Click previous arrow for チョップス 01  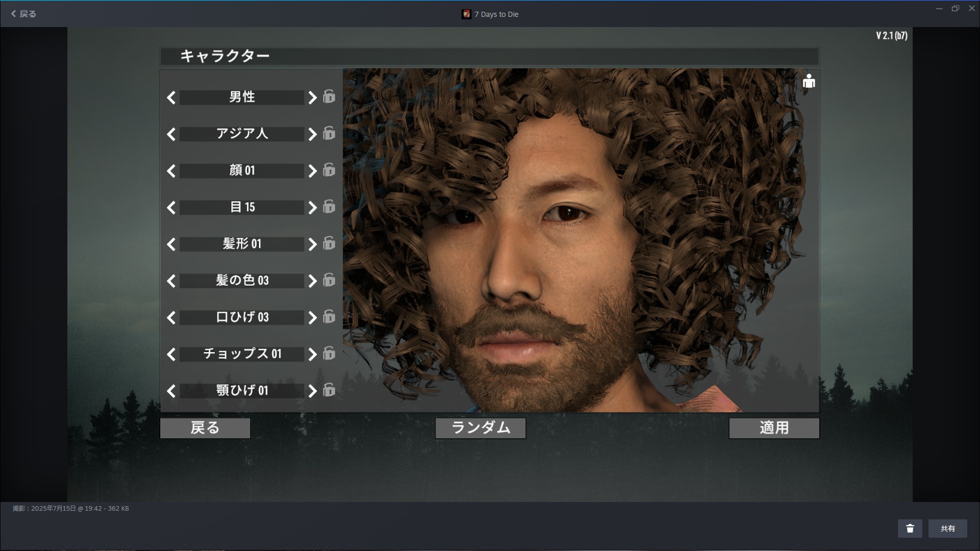[x=171, y=355]
